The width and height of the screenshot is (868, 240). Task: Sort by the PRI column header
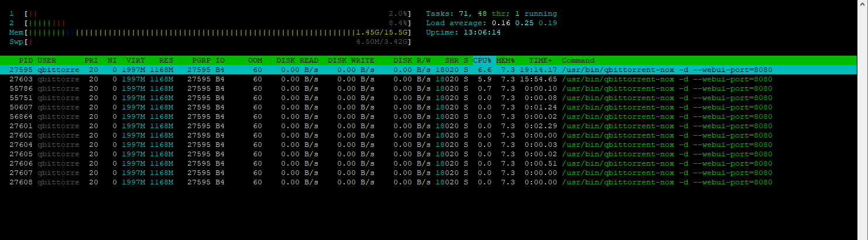[x=91, y=60]
